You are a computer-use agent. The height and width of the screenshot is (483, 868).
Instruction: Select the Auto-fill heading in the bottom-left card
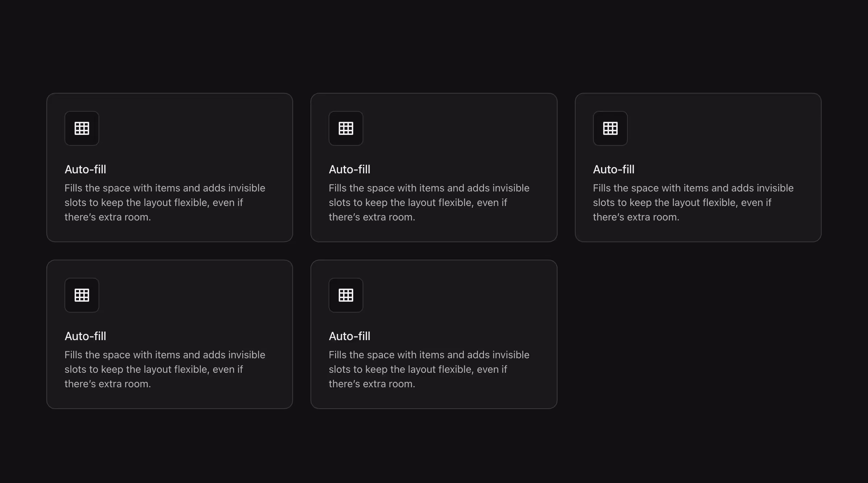[x=85, y=336]
